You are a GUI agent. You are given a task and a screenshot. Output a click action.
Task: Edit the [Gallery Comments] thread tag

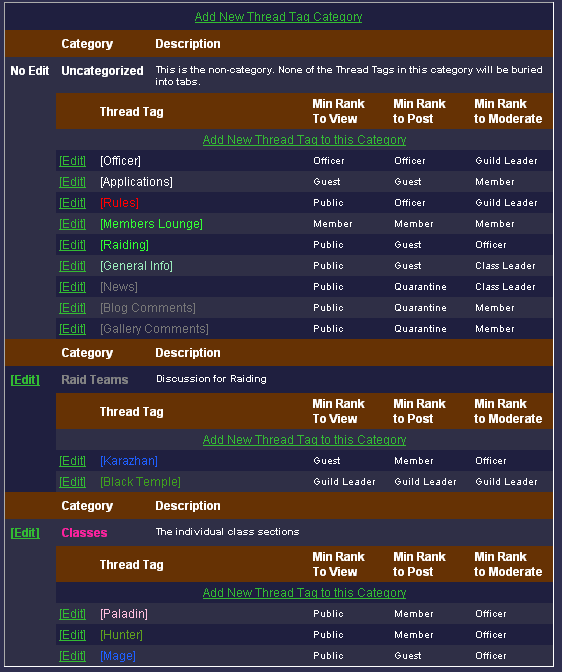[x=72, y=329]
